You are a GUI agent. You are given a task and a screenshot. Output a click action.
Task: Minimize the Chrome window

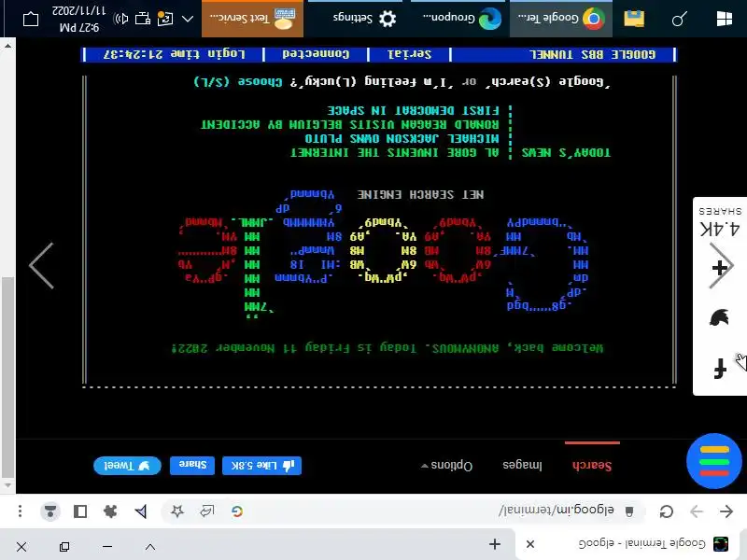pos(107,547)
